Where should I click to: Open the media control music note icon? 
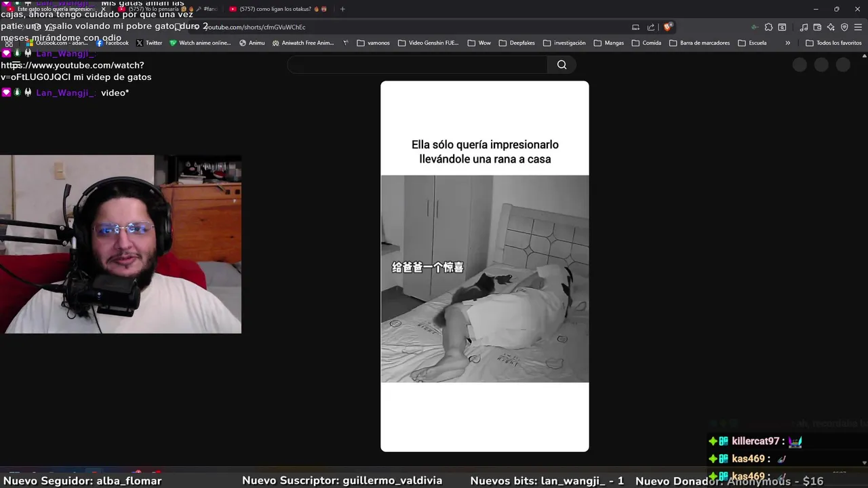(x=804, y=27)
